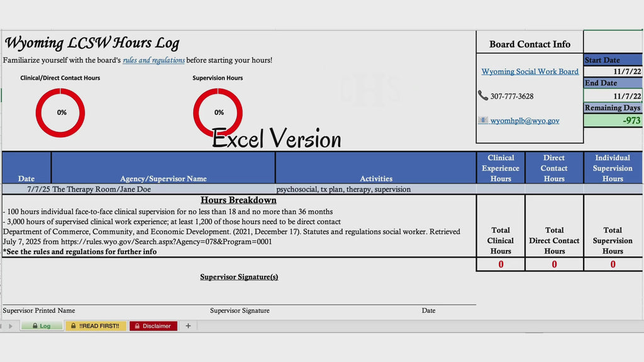The image size is (644, 362).
Task: Click the wyomhplb@wyo.gov email link
Action: pyautogui.click(x=525, y=121)
